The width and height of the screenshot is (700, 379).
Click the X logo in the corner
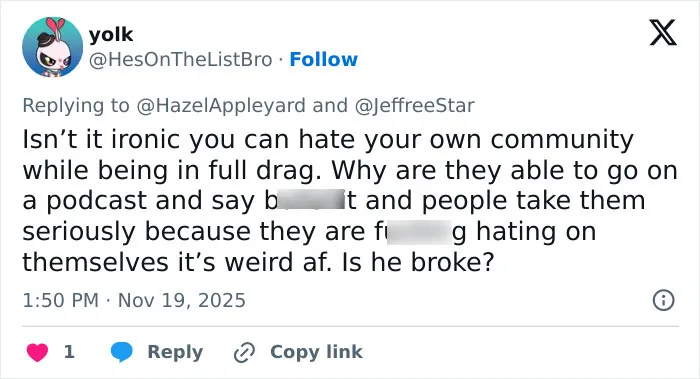[x=663, y=33]
